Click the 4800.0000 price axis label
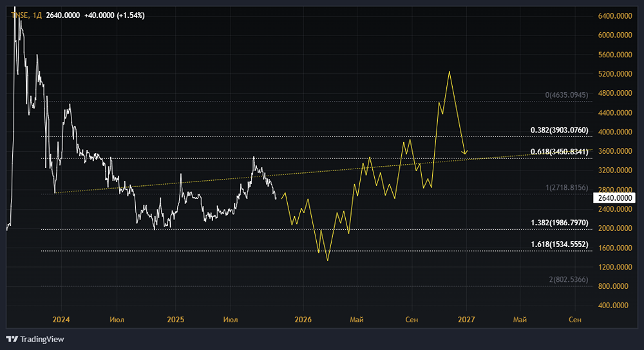The height and width of the screenshot is (350, 644). pyautogui.click(x=615, y=93)
